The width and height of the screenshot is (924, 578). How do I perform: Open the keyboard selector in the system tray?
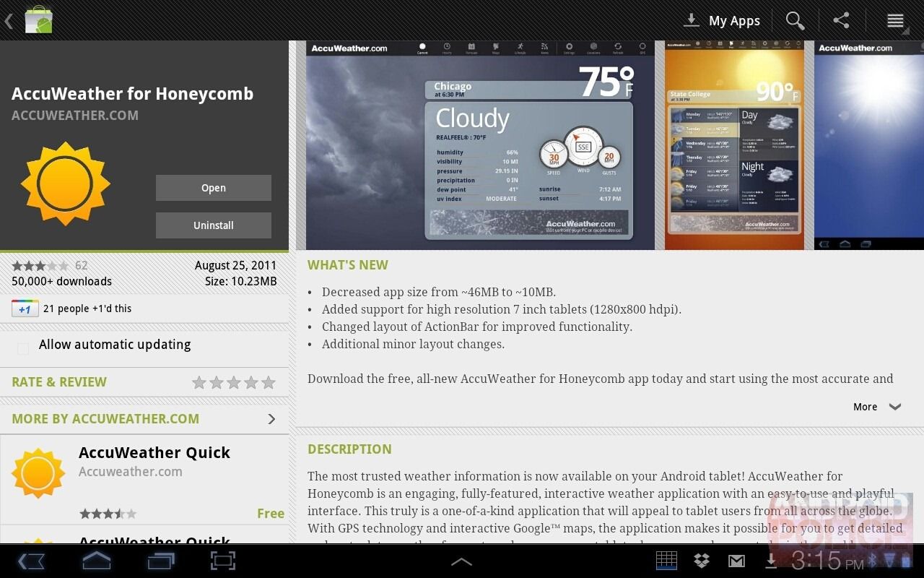666,560
